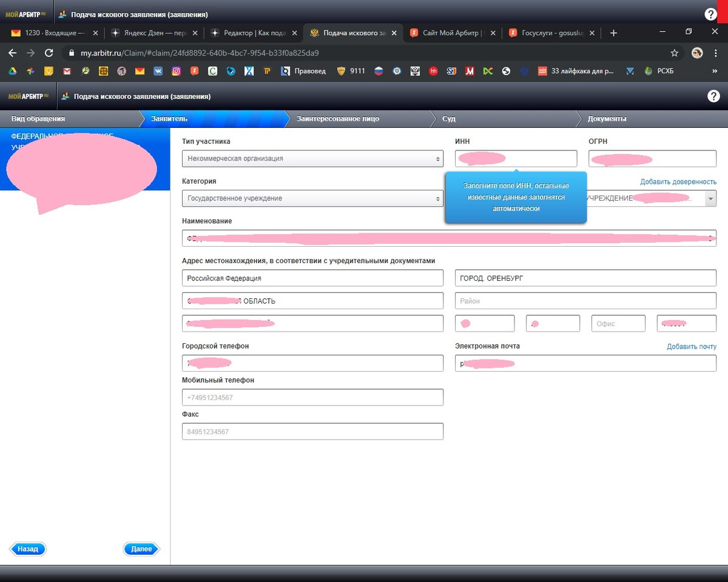Reload the current page

pyautogui.click(x=49, y=53)
